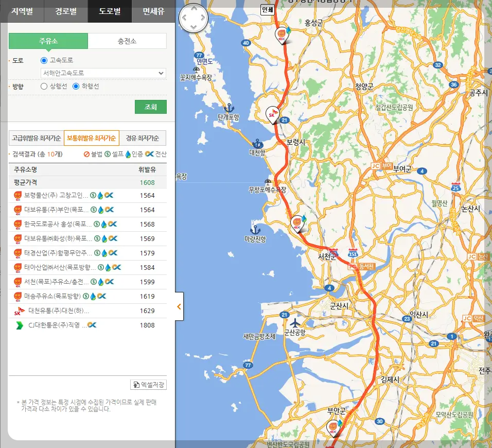Click certification drop icon in 보령물산 row
The image size is (492, 448).
(x=100, y=195)
